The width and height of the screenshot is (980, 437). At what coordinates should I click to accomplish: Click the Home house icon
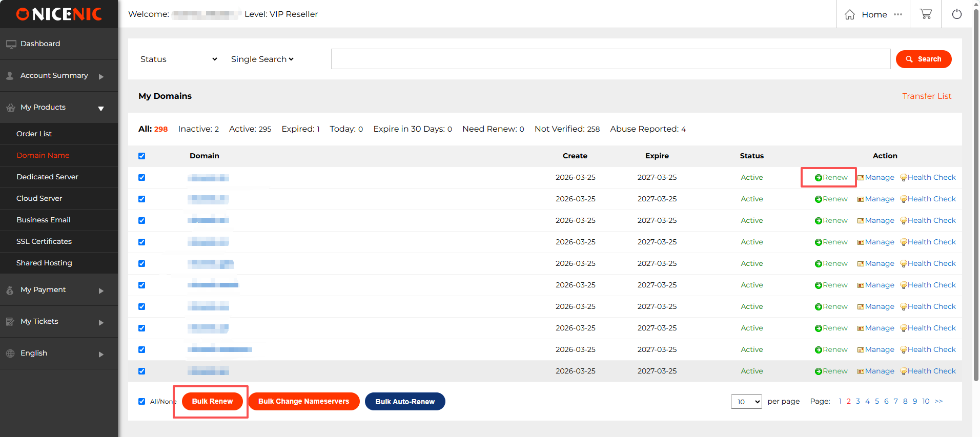[850, 14]
